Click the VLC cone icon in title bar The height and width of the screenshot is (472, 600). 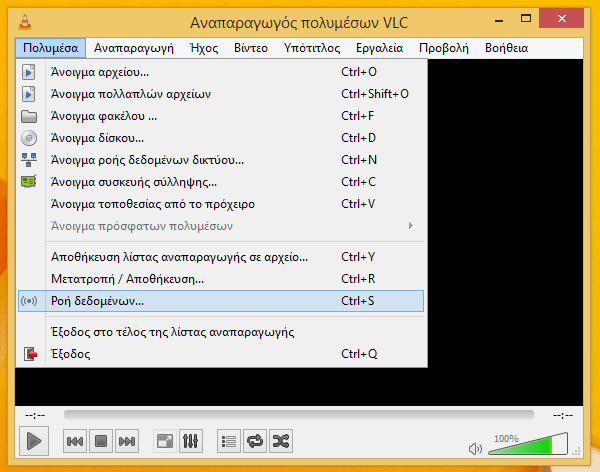pyautogui.click(x=25, y=22)
